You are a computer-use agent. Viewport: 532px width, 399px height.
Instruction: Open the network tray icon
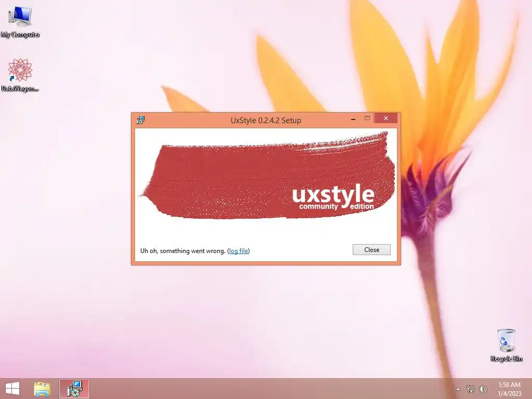click(470, 389)
